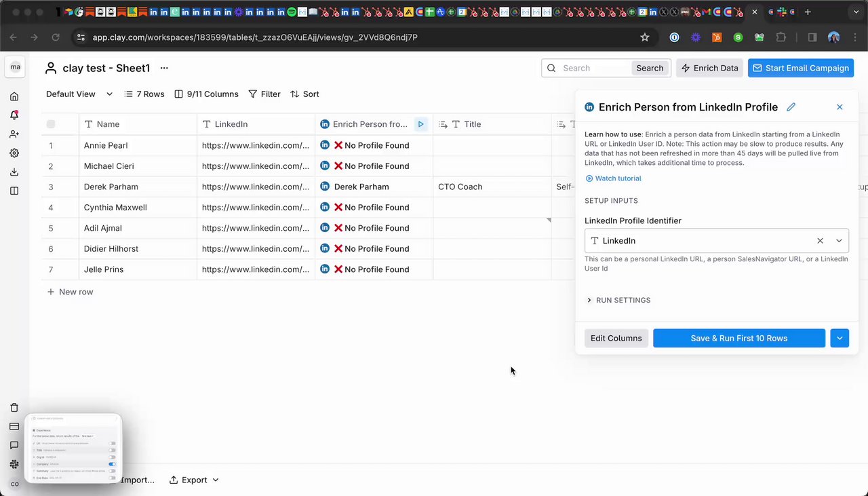Open the Export dropdown at the bottom
The width and height of the screenshot is (868, 496).
[194, 480]
